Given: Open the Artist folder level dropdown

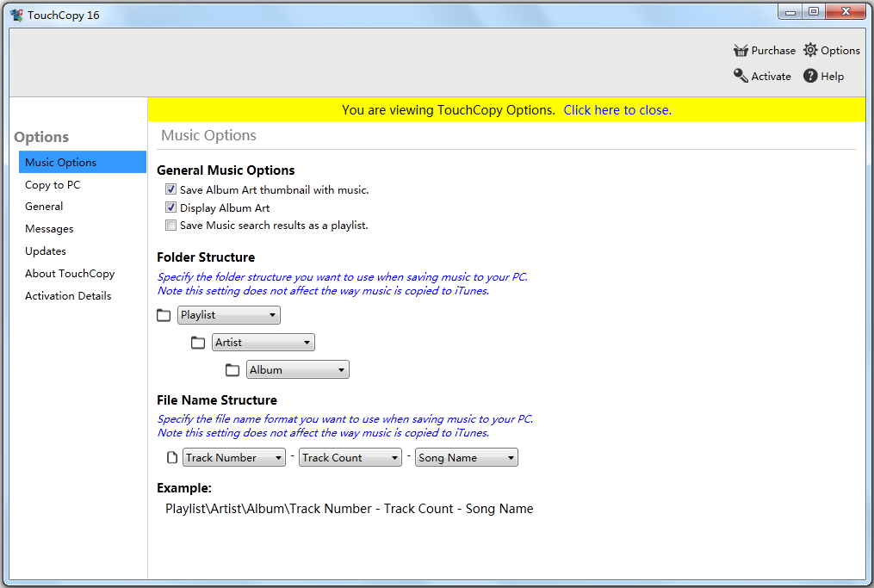Looking at the screenshot, I should (263, 342).
